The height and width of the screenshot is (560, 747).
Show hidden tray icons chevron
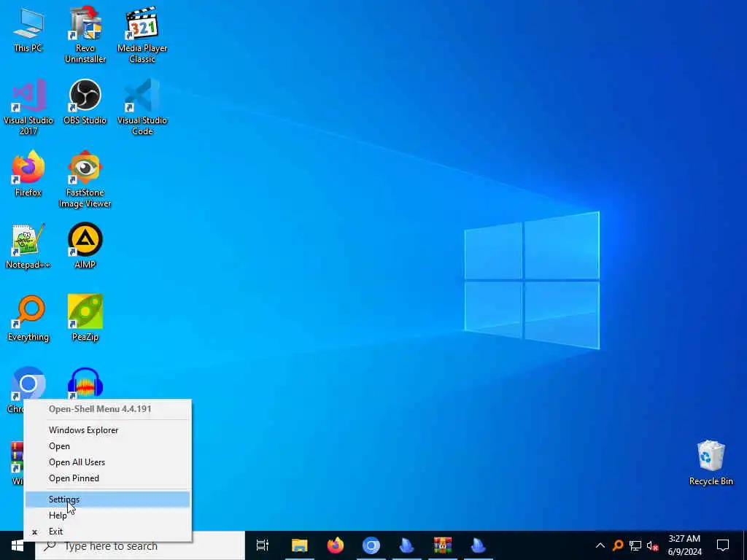[600, 545]
